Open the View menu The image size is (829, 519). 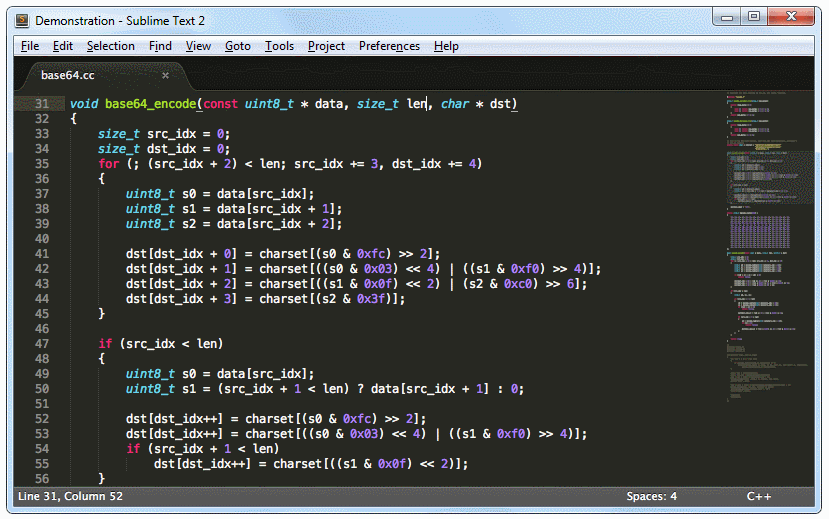[198, 46]
